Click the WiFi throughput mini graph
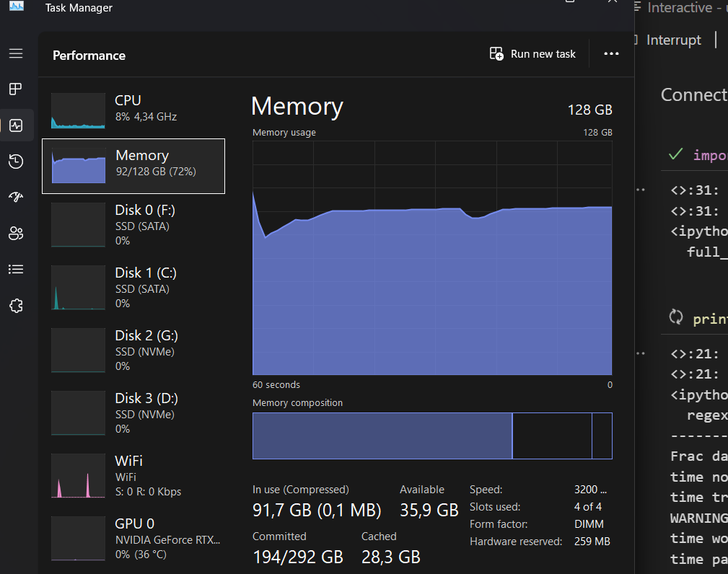Screen dimensions: 728x574 point(78,476)
